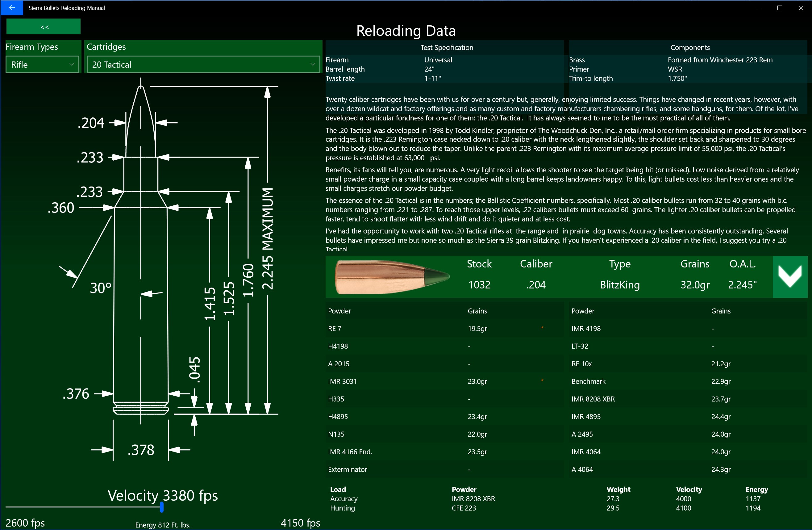Image resolution: width=812 pixels, height=530 pixels.
Task: Click the Accuracy load row
Action: tap(344, 498)
